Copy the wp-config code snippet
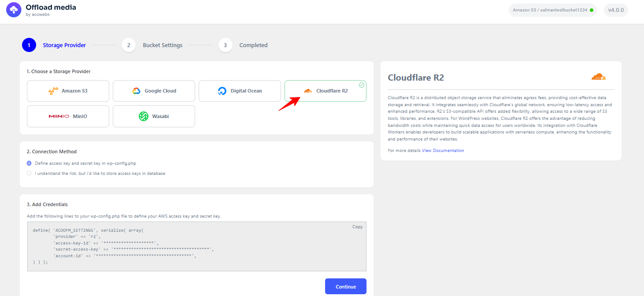 (x=357, y=227)
